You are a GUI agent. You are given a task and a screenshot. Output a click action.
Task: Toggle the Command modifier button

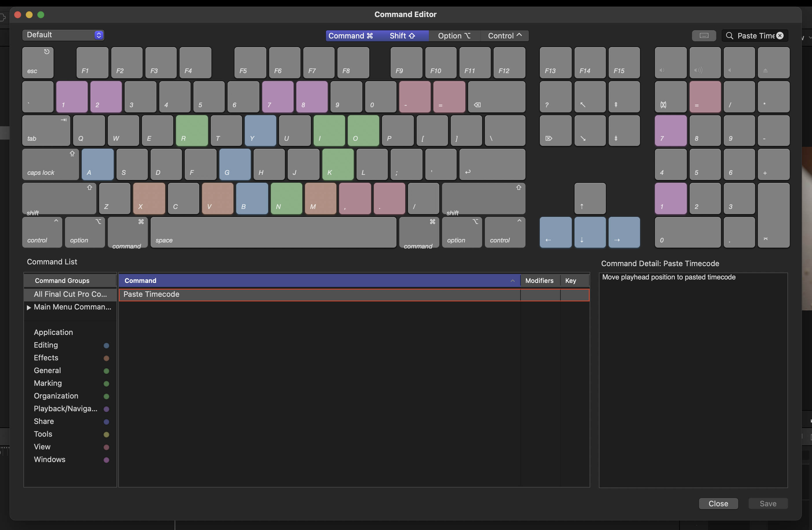pos(351,36)
